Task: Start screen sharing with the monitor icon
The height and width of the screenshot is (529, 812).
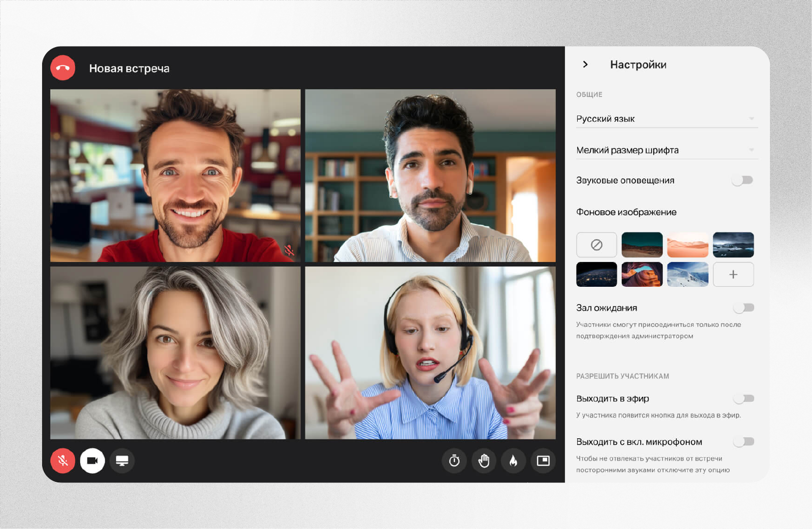Action: tap(122, 461)
